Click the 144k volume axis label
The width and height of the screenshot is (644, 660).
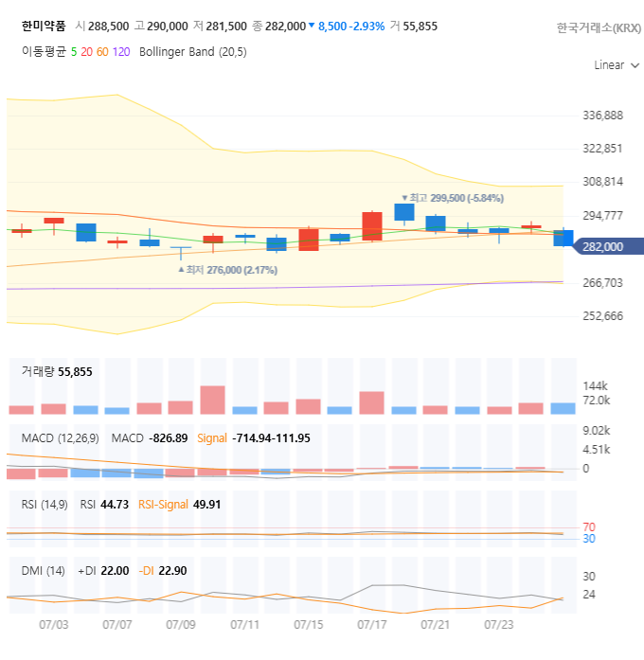point(595,386)
